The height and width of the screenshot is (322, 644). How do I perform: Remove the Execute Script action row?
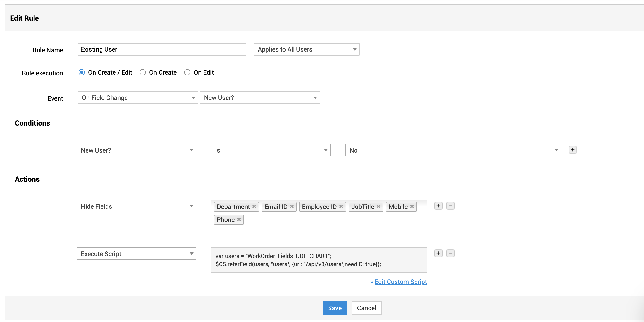coord(450,253)
